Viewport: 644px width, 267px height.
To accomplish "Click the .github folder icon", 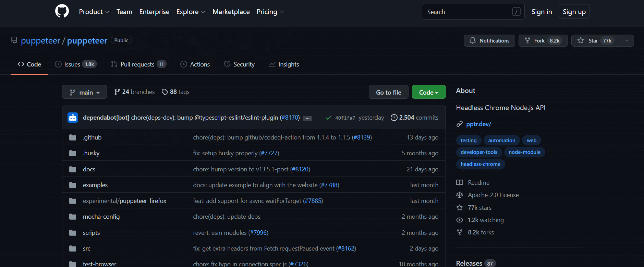I will pyautogui.click(x=73, y=137).
